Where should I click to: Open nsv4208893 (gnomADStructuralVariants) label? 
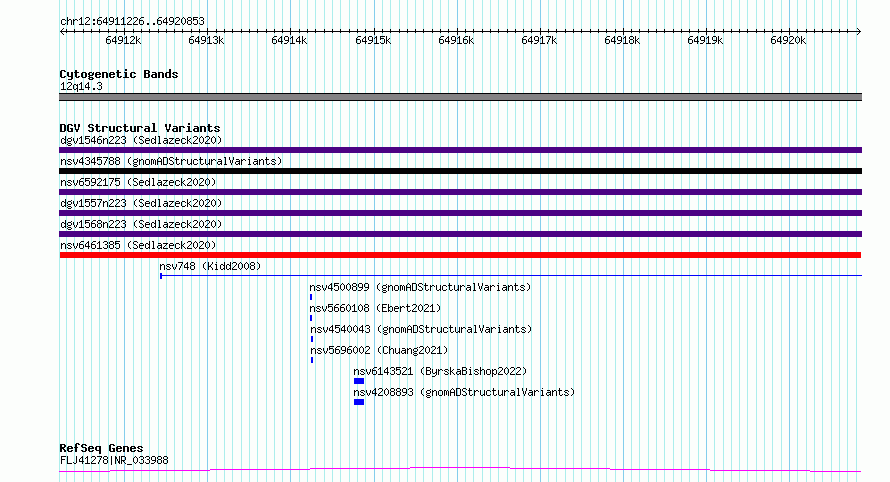click(x=464, y=392)
